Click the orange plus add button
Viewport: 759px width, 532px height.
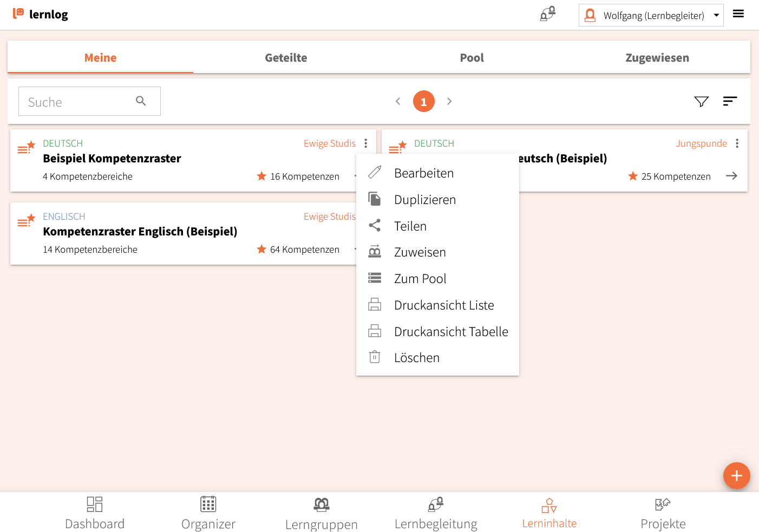point(736,476)
